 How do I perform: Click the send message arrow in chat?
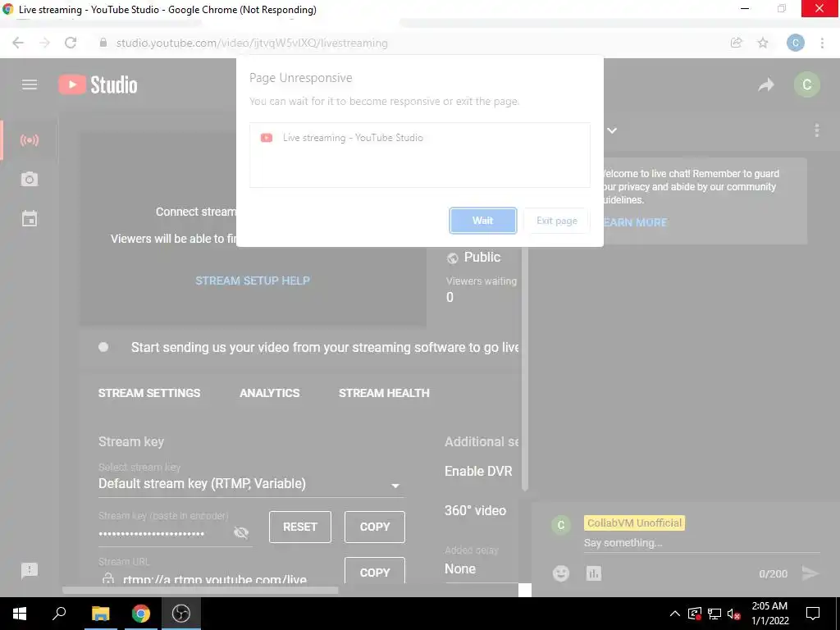tap(810, 573)
